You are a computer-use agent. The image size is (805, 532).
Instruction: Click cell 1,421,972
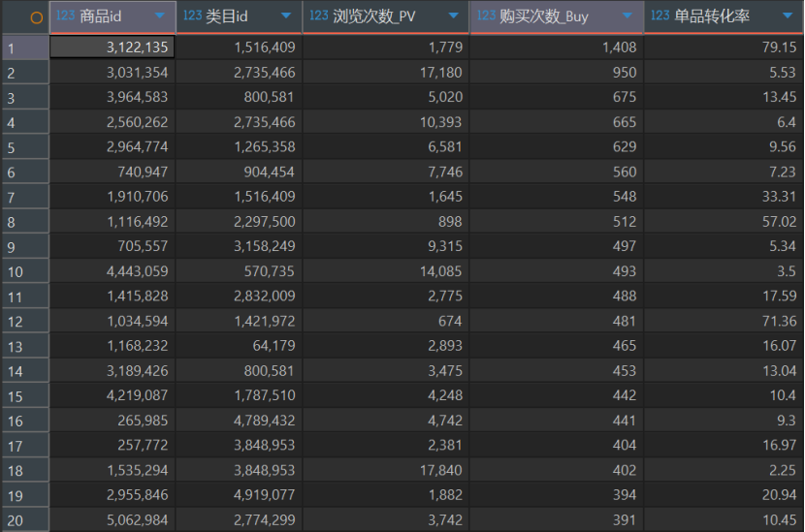coord(240,321)
